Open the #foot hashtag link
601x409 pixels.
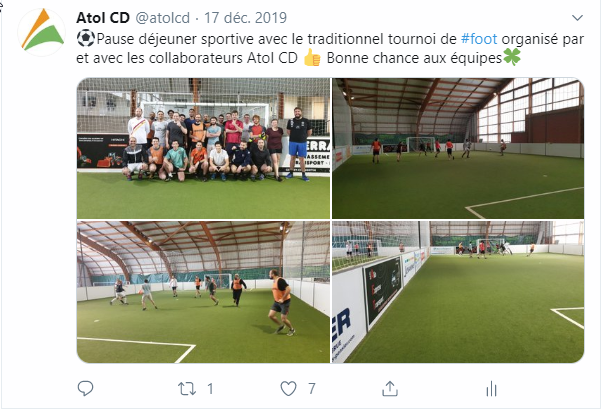pos(479,39)
